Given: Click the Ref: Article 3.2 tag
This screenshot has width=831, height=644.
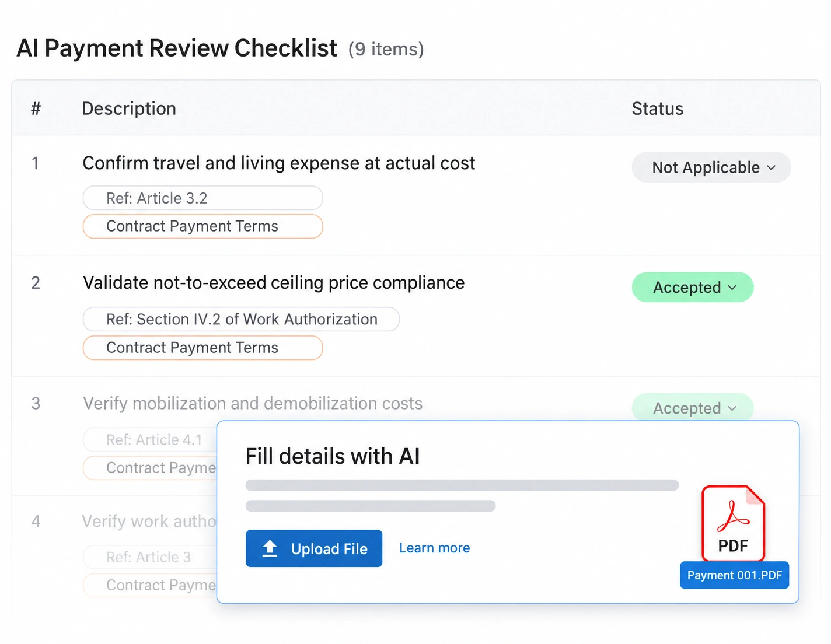Looking at the screenshot, I should pos(203,198).
